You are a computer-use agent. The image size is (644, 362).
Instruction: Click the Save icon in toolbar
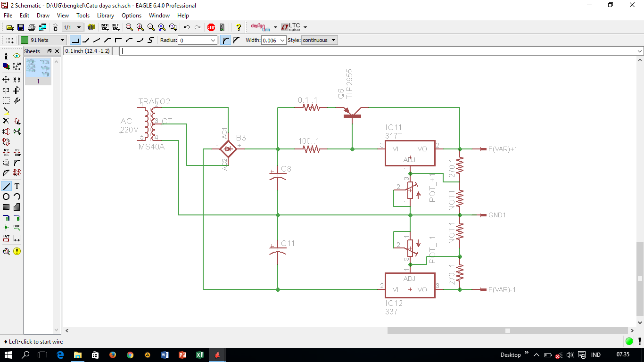tap(21, 27)
